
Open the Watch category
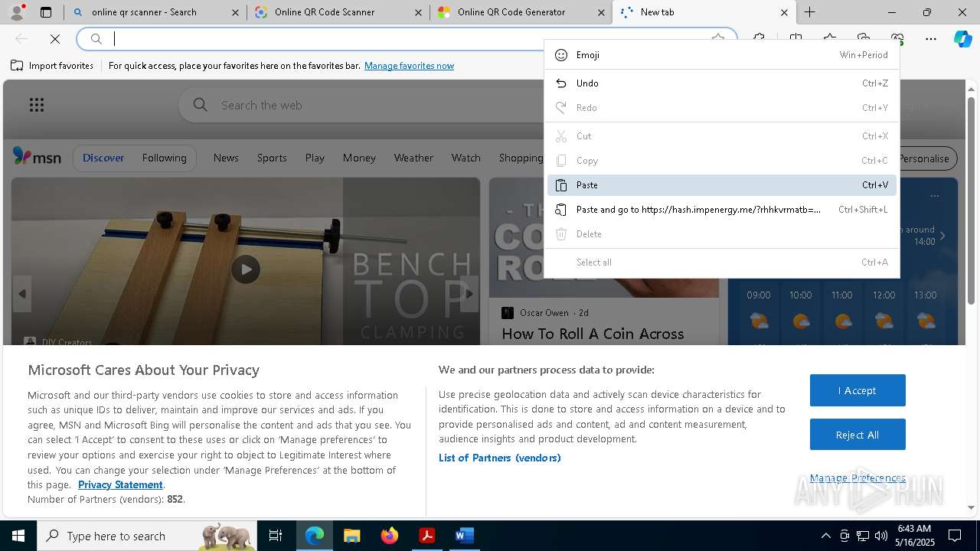(x=465, y=158)
